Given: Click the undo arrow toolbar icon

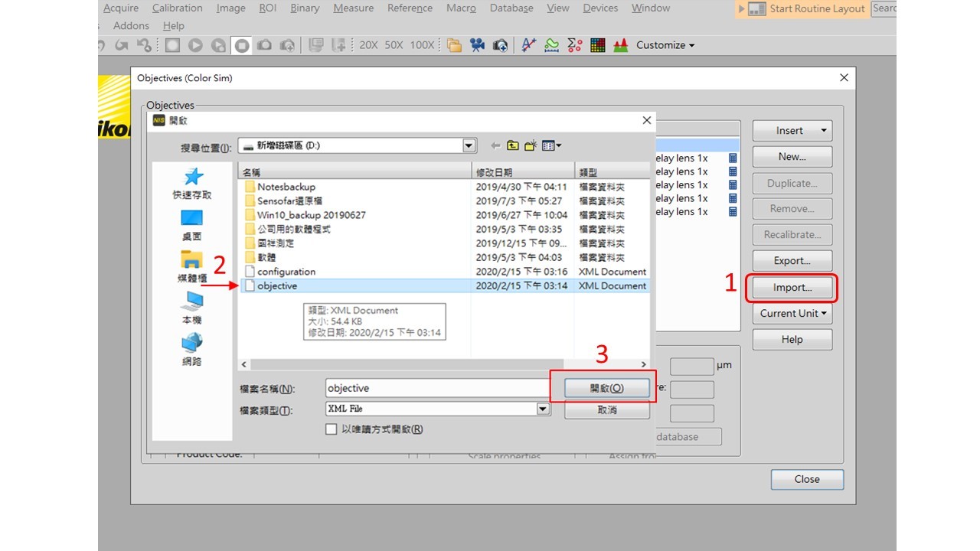Looking at the screenshot, I should (100, 44).
